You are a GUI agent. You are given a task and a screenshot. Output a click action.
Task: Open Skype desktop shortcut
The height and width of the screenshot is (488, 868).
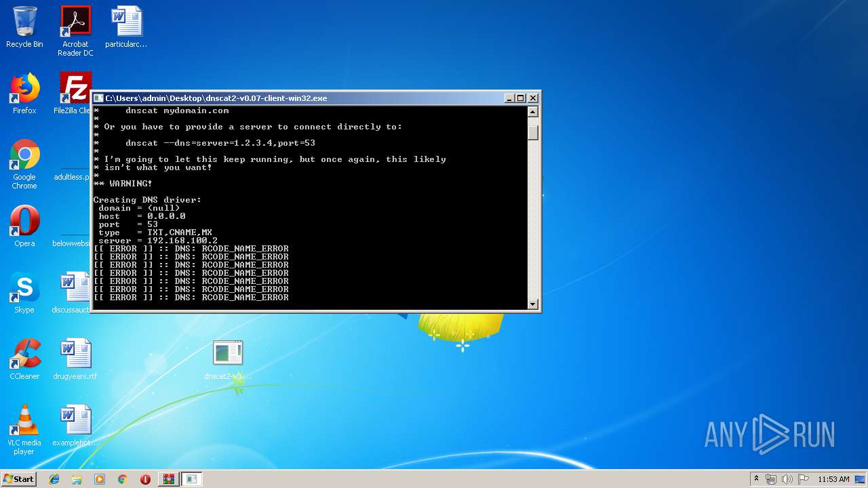coord(24,293)
